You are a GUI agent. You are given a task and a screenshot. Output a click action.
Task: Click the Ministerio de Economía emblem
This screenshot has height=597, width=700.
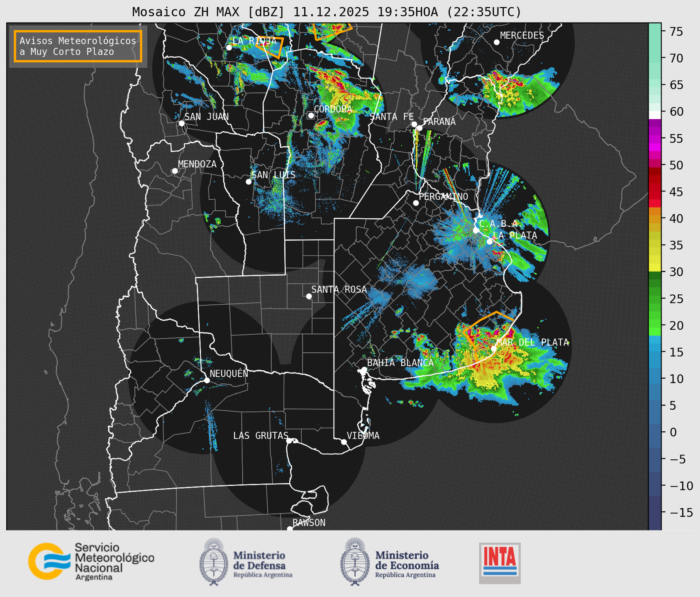coord(355,562)
